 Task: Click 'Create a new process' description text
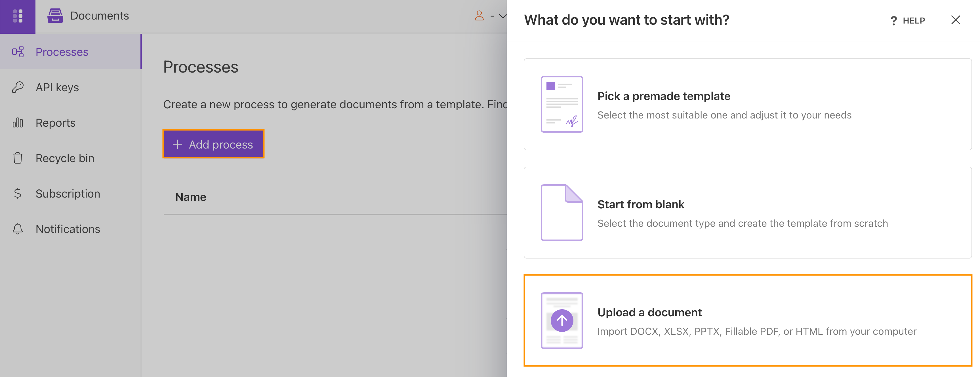click(x=335, y=104)
